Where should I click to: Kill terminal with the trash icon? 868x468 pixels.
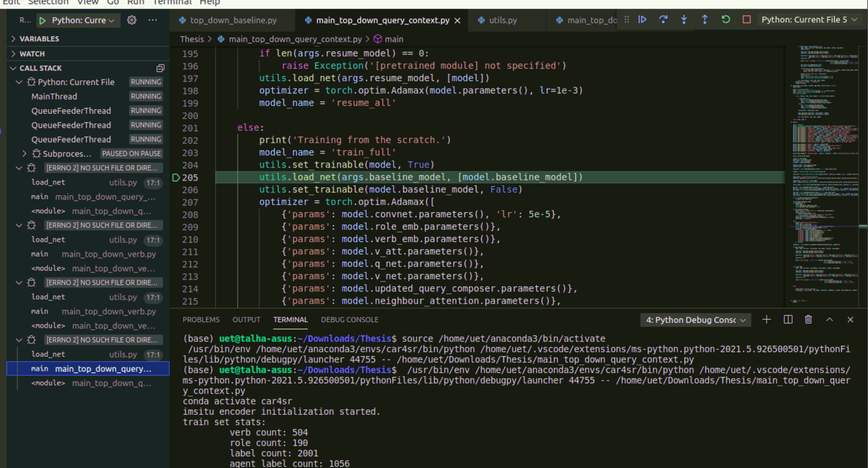click(808, 319)
